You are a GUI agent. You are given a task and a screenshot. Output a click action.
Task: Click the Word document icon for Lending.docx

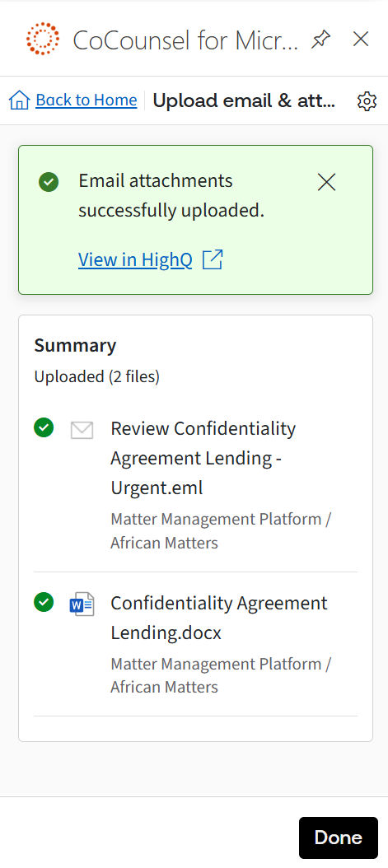(x=82, y=604)
